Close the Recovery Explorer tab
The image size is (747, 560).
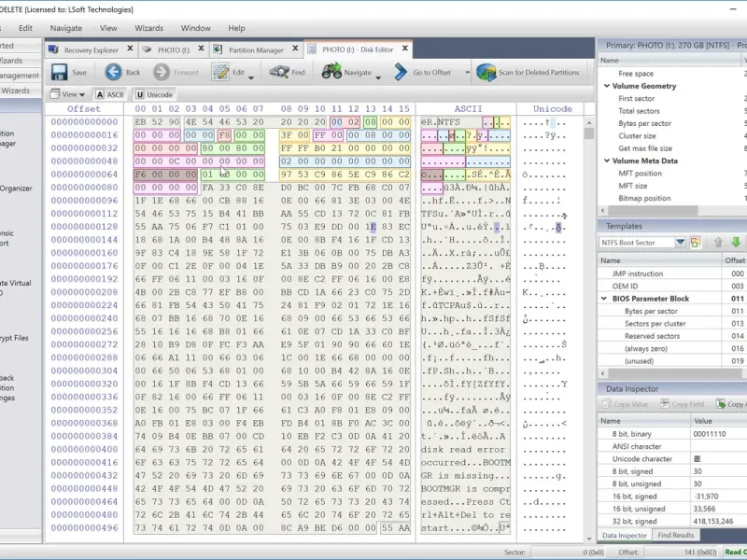129,49
